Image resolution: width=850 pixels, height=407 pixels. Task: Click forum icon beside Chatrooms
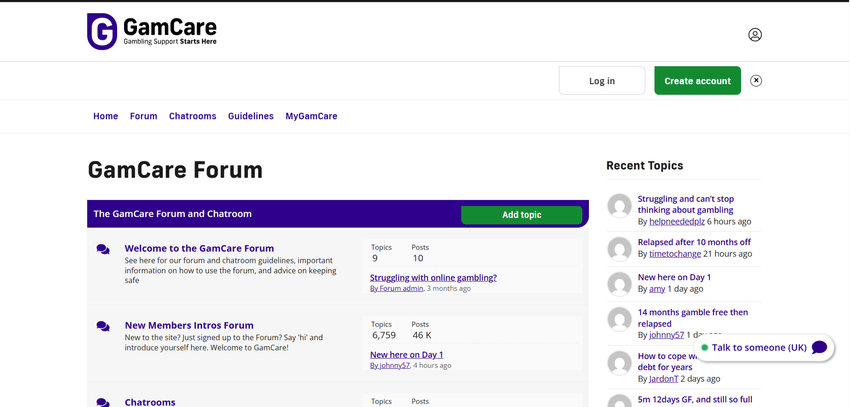pos(103,403)
